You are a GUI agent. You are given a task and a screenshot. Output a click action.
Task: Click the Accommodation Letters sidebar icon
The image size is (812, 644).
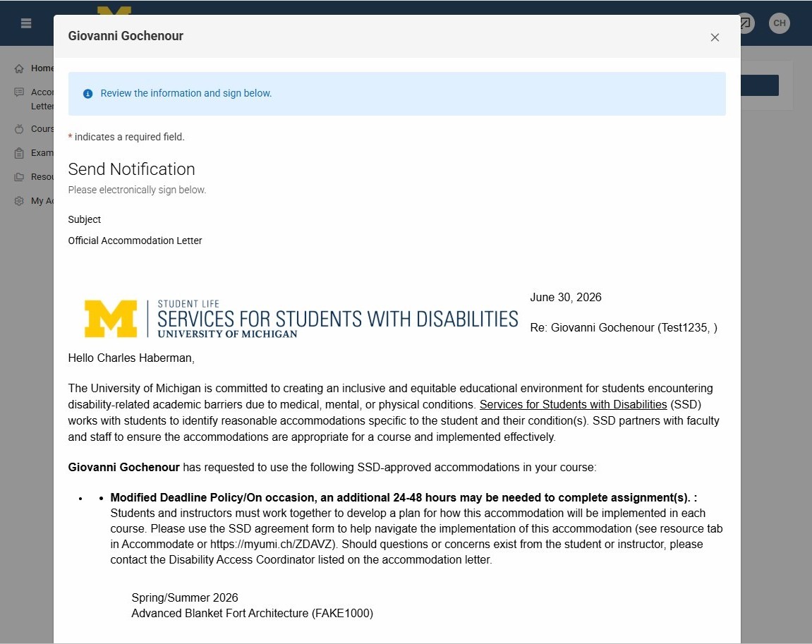click(19, 92)
